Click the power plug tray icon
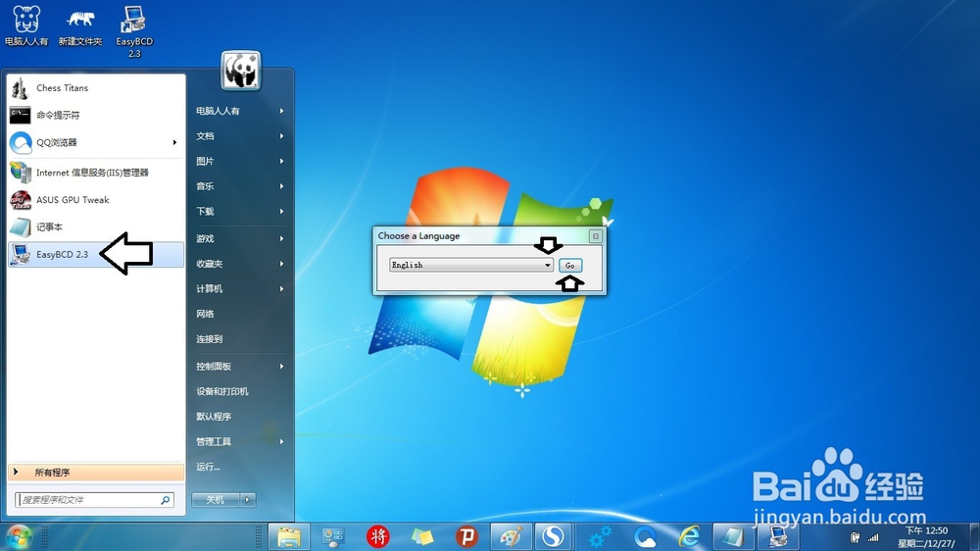Viewport: 980px width, 551px height. pyautogui.click(x=855, y=537)
